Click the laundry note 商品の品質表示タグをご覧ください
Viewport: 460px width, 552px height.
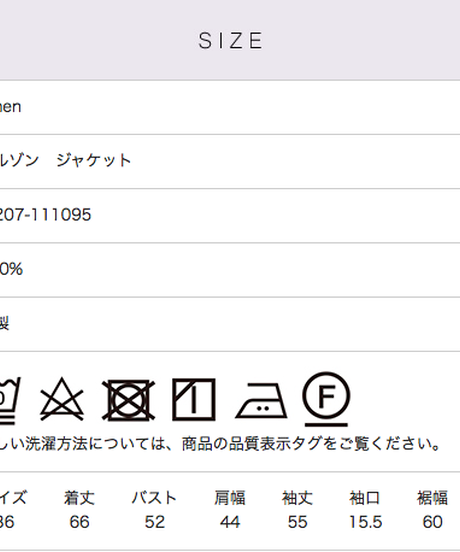[311, 444]
